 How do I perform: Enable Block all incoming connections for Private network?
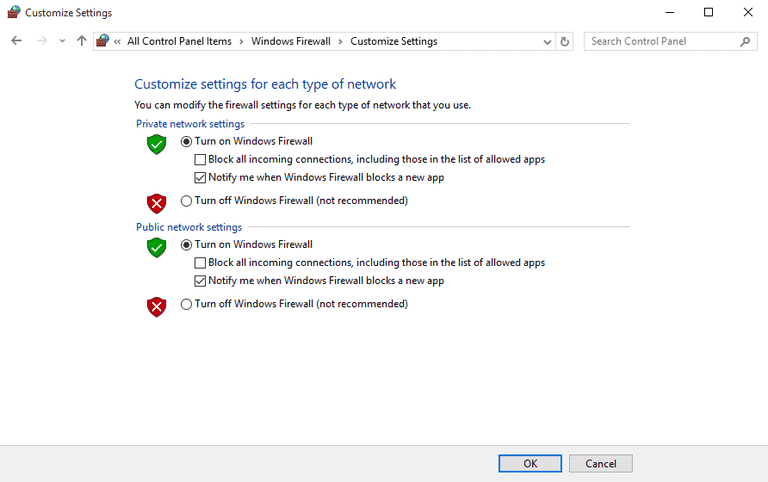point(200,160)
